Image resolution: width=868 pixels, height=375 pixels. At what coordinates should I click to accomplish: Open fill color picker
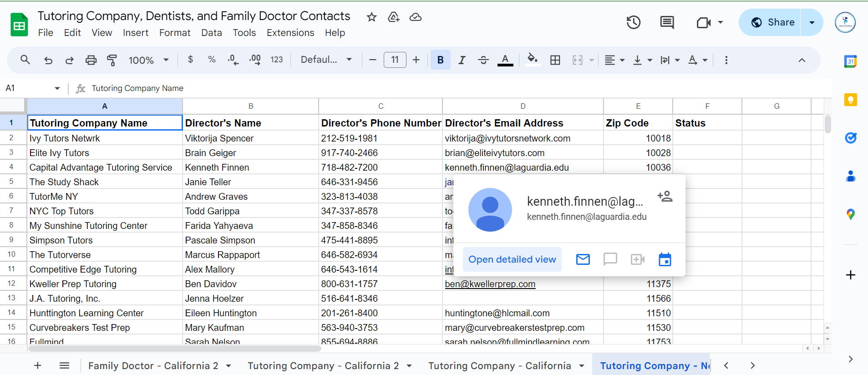(533, 60)
